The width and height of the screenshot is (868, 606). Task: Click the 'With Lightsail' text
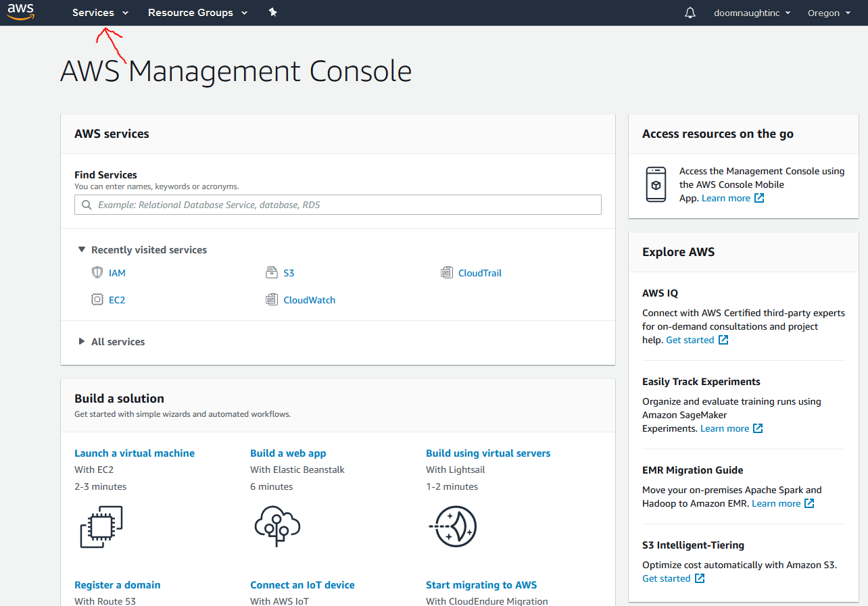[x=456, y=470]
